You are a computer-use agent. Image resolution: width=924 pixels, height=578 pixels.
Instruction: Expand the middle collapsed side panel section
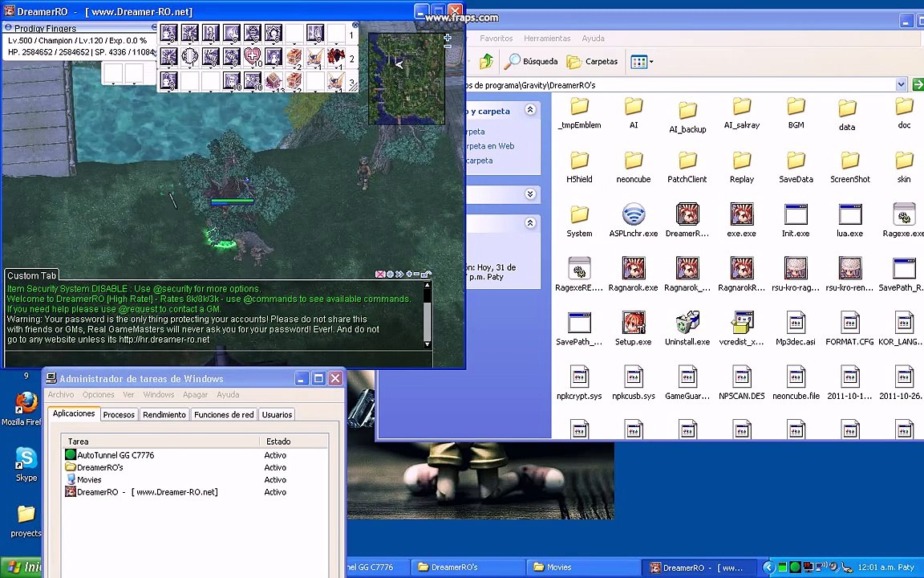tap(530, 193)
